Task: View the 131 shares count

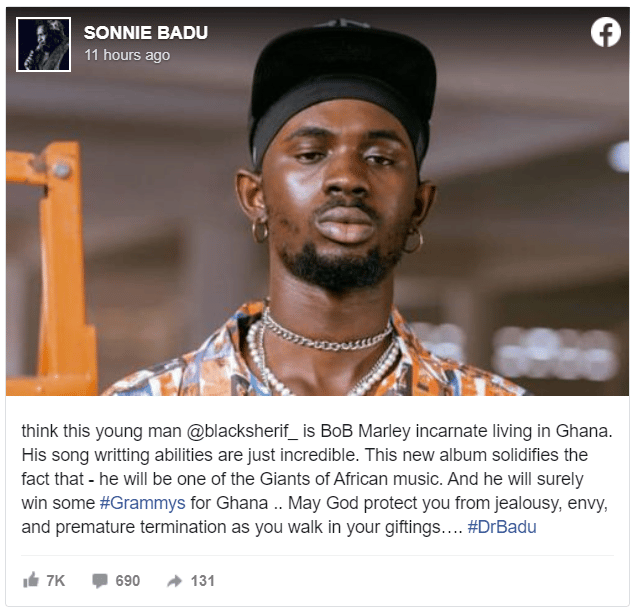Action: click(203, 581)
